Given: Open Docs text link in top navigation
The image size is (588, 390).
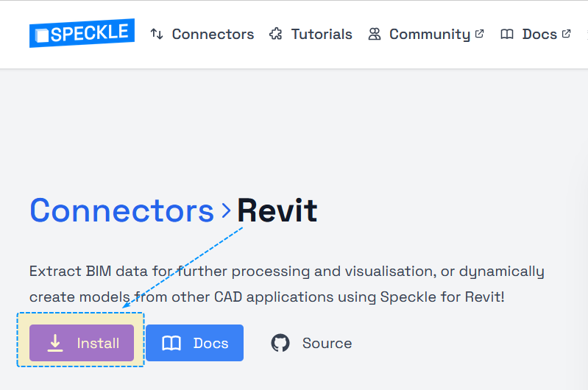Looking at the screenshot, I should tap(539, 34).
